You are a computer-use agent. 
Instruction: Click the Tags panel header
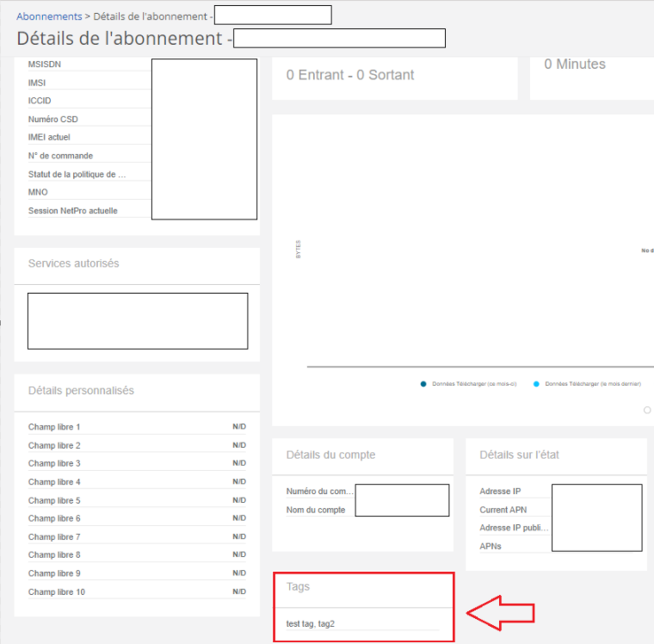click(298, 586)
